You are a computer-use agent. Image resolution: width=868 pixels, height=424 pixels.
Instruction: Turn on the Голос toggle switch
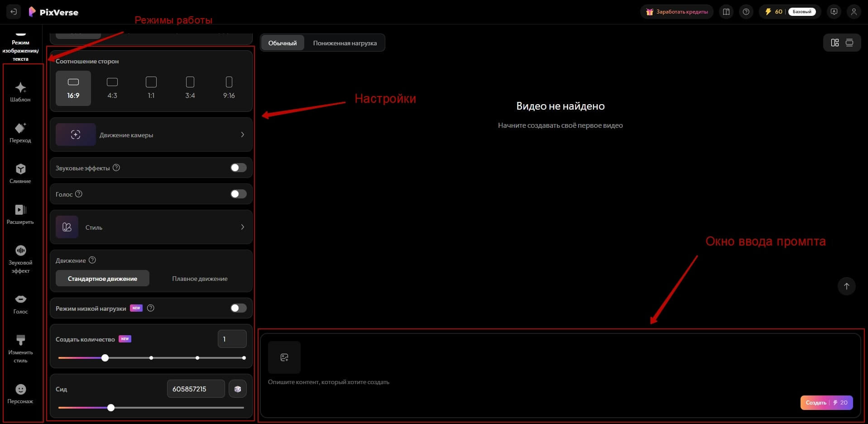[x=239, y=194]
